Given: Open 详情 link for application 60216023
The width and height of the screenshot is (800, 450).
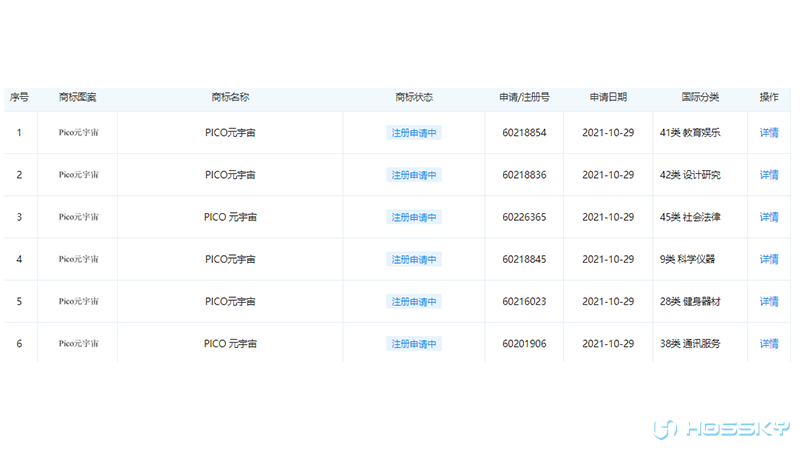Looking at the screenshot, I should [769, 302].
